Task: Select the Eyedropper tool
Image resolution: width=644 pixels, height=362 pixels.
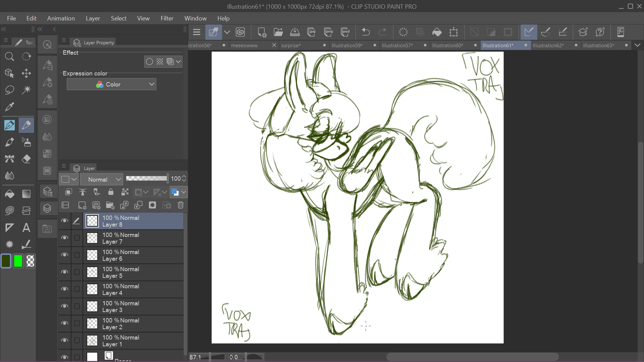Action: pyautogui.click(x=9, y=107)
